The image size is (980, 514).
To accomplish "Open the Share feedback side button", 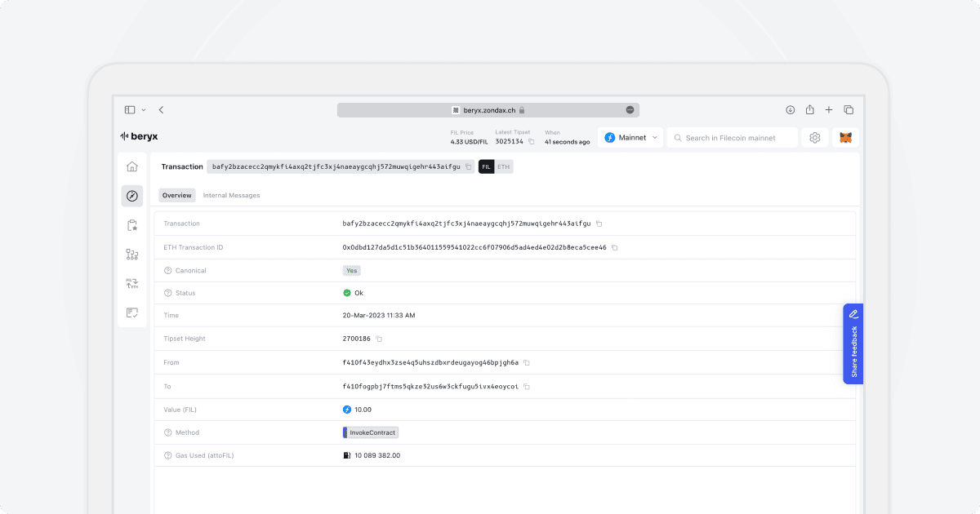I will pos(853,343).
